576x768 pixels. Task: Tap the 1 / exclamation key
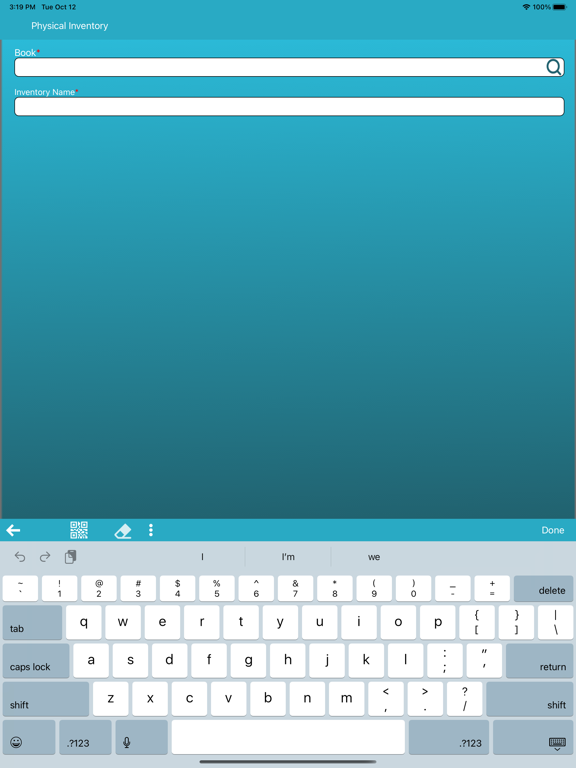pyautogui.click(x=59, y=588)
